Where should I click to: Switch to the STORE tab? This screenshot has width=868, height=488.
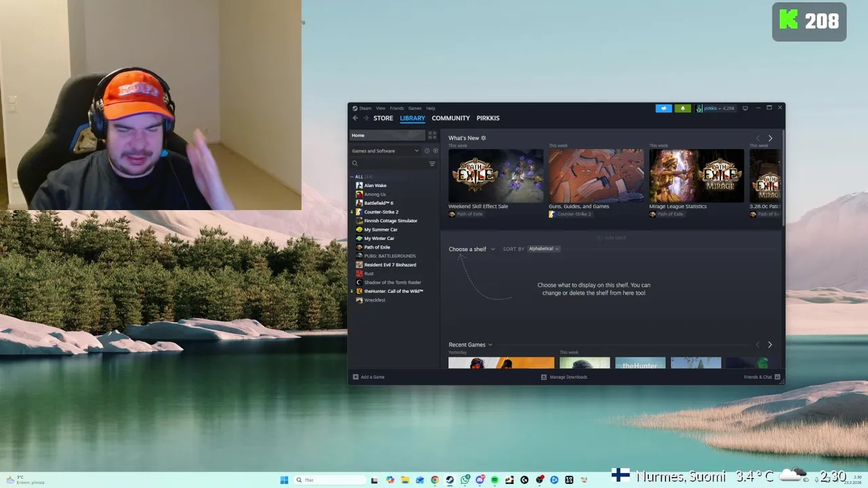[x=383, y=118]
